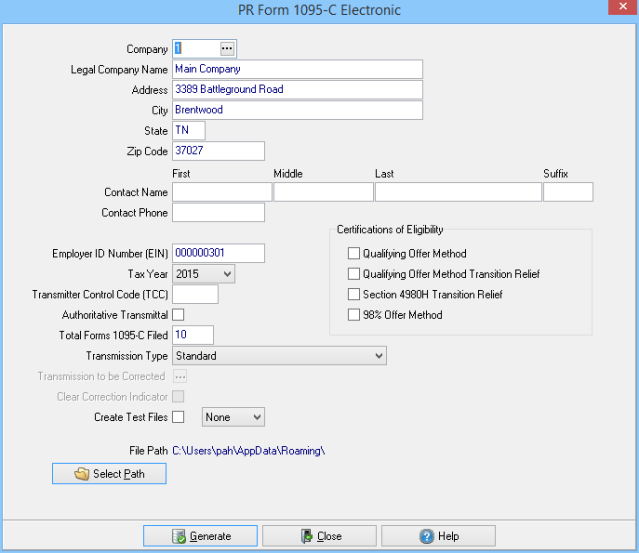Screen dimensions: 639x553
Task: Check Qualifying Offer Method Transition Relief
Action: pos(353,274)
